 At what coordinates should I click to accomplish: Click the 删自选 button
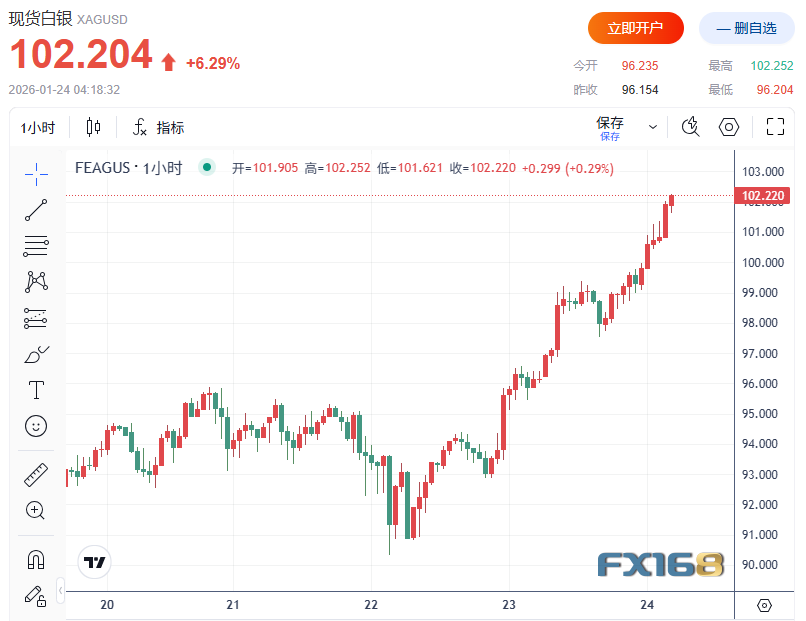click(746, 28)
